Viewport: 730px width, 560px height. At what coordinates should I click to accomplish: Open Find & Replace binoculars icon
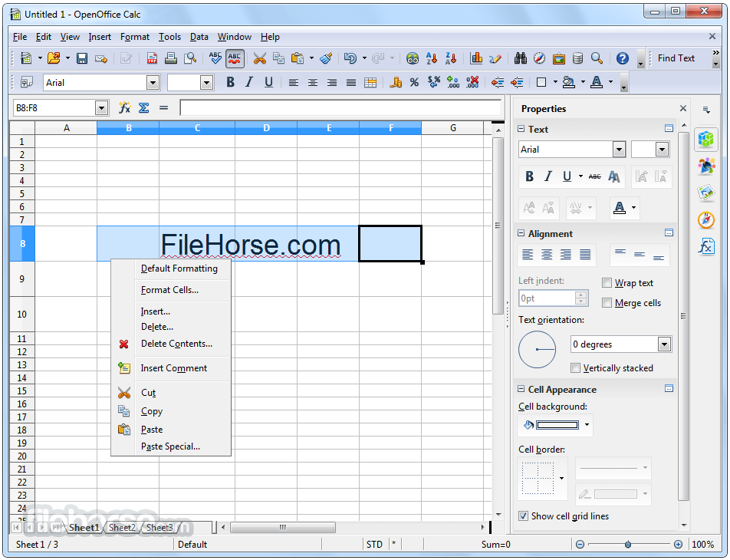click(x=520, y=58)
